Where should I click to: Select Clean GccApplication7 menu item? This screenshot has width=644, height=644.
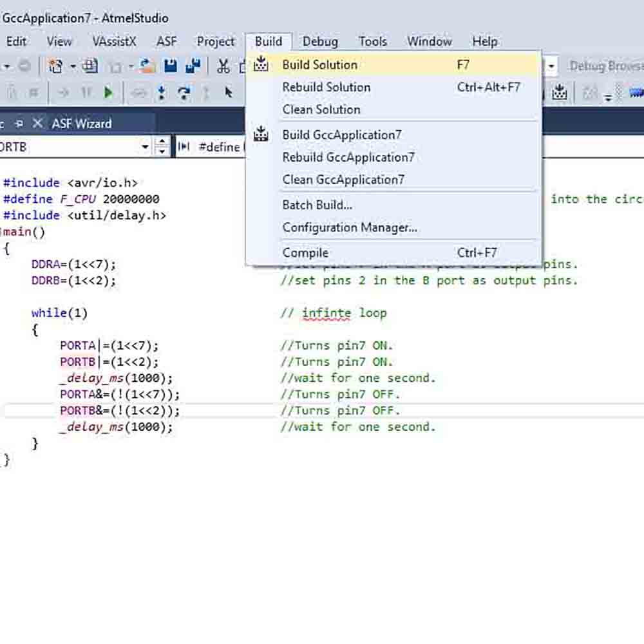[x=343, y=180]
